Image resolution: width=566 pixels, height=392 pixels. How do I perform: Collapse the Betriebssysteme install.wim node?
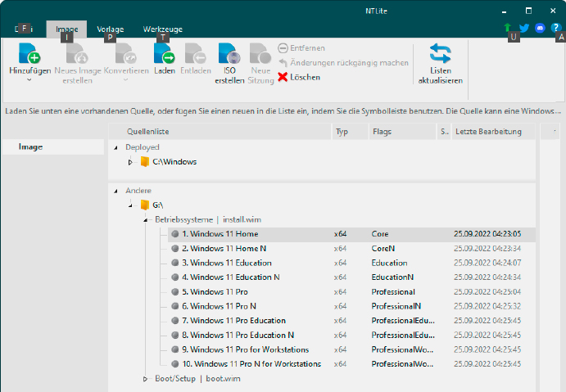click(x=146, y=220)
